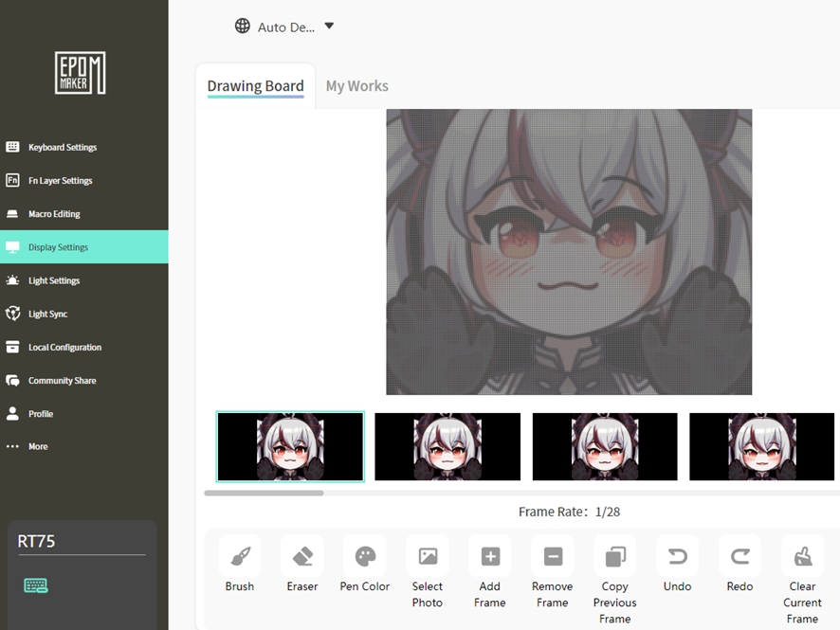This screenshot has height=630, width=840.
Task: Click the Remove Frame icon
Action: pyautogui.click(x=553, y=556)
